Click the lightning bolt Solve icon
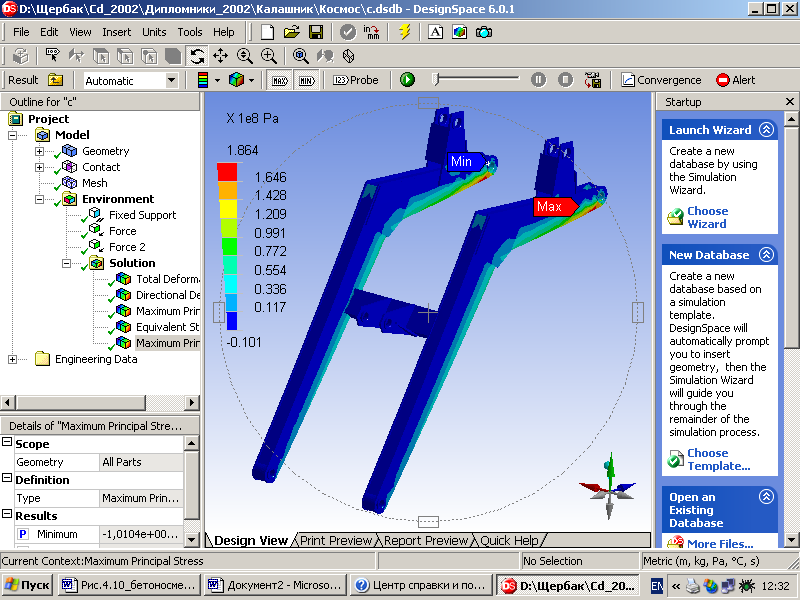Screen dimensions: 800x600 click(404, 32)
